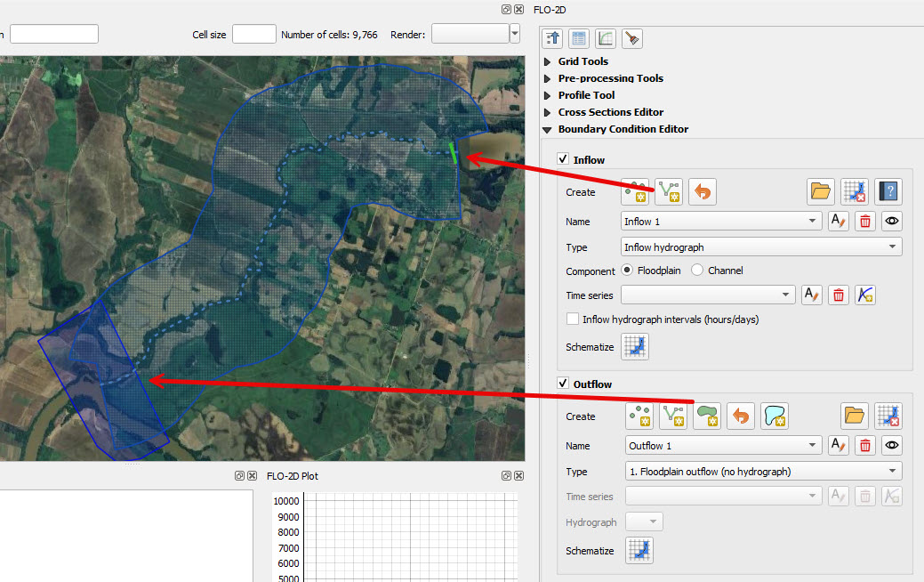Click the Cell size input field

(x=254, y=34)
